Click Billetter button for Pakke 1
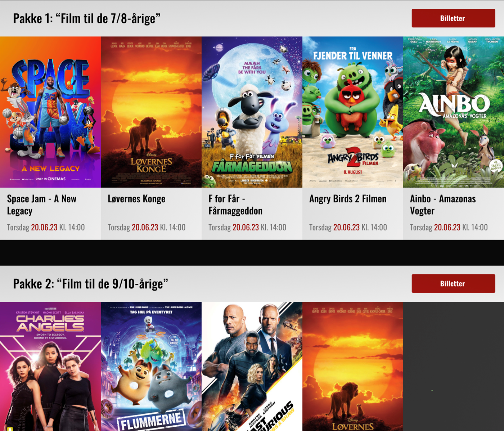504x431 pixels. click(x=453, y=18)
